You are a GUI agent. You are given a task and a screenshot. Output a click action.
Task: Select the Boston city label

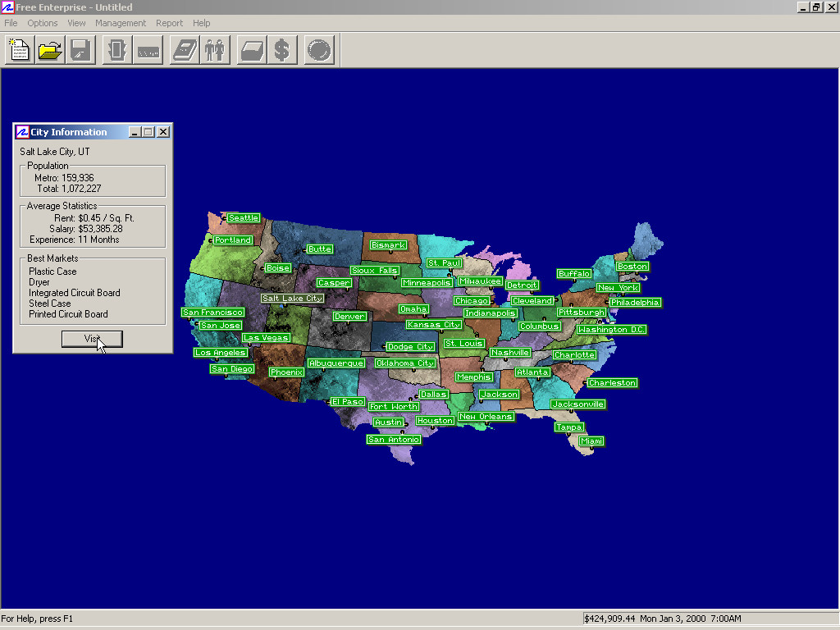point(632,267)
